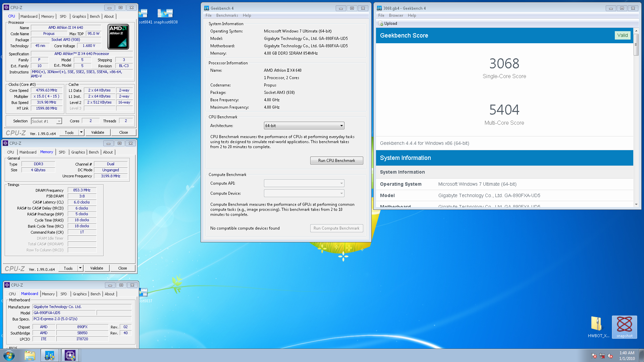Screen dimensions: 644x362
Task: Click the DRAM Frequency 853.3 MHz field
Action: click(82, 190)
